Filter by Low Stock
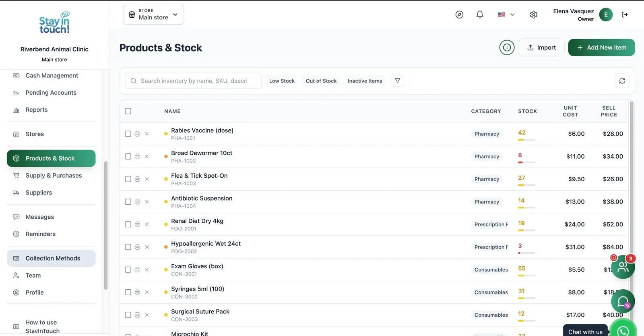The image size is (644, 336). [x=282, y=81]
